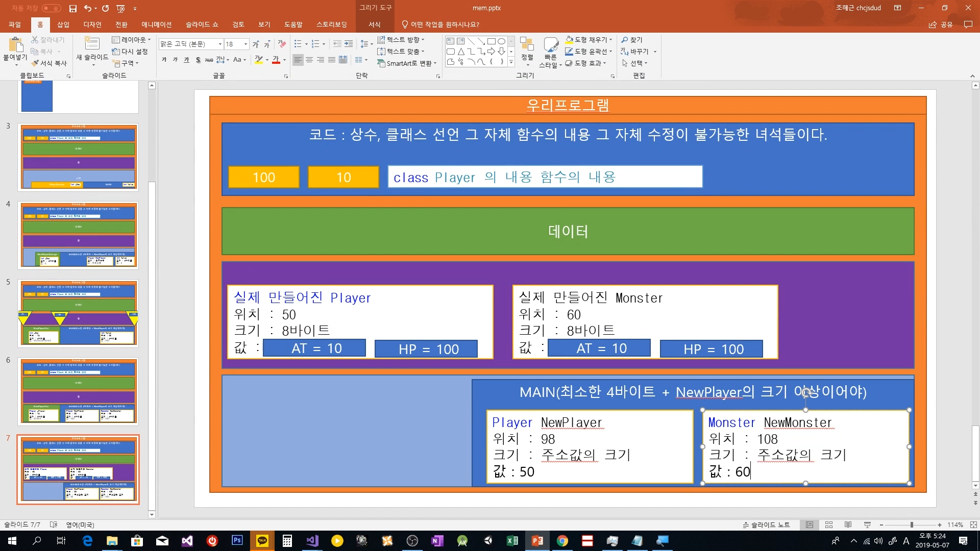Viewport: 980px width, 551px height.
Task: Toggle underline text formatting
Action: point(186,60)
